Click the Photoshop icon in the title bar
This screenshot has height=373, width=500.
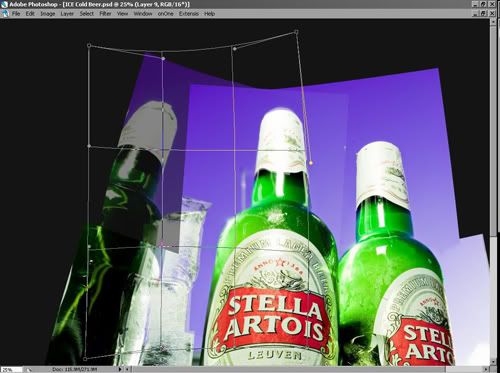point(4,4)
